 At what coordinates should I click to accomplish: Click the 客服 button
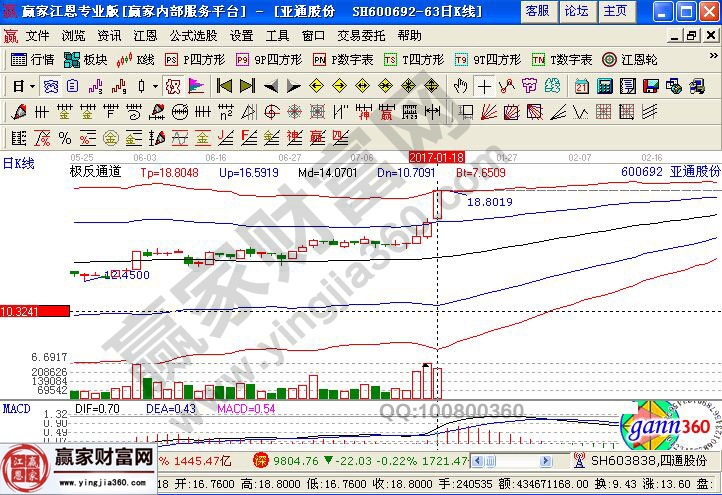(x=537, y=11)
